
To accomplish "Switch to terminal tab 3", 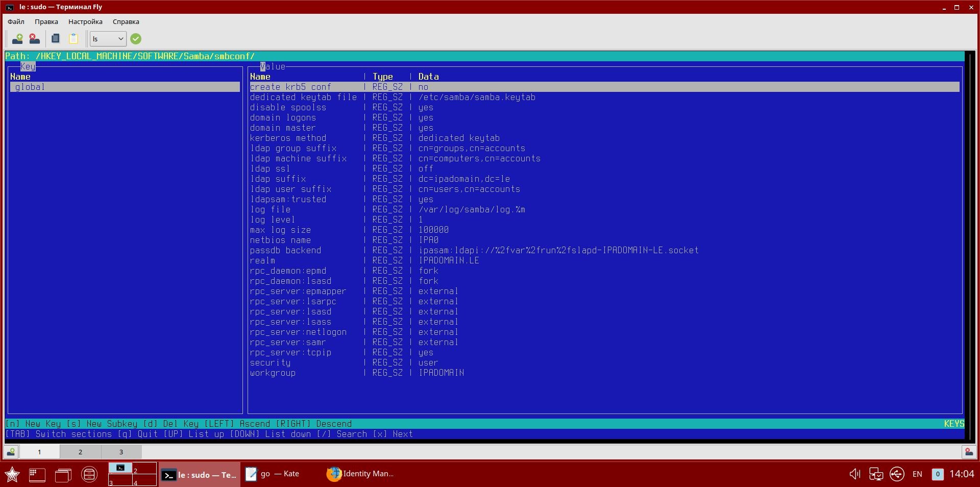I will click(x=121, y=452).
